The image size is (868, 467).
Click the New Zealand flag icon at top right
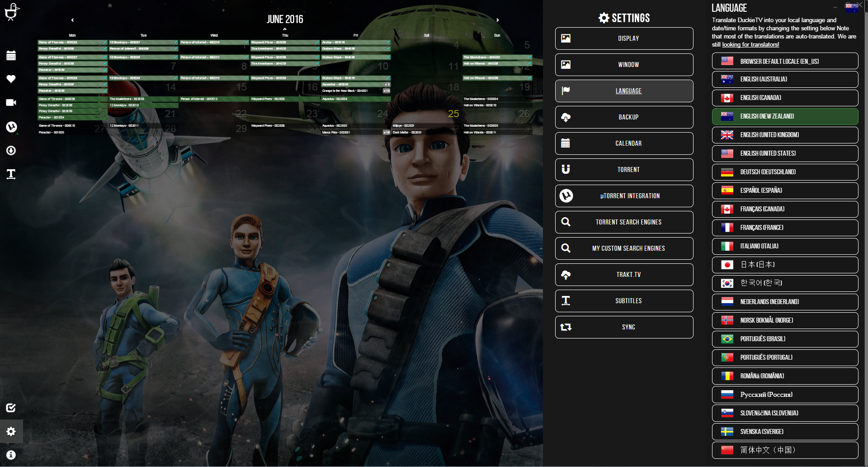(x=852, y=7)
